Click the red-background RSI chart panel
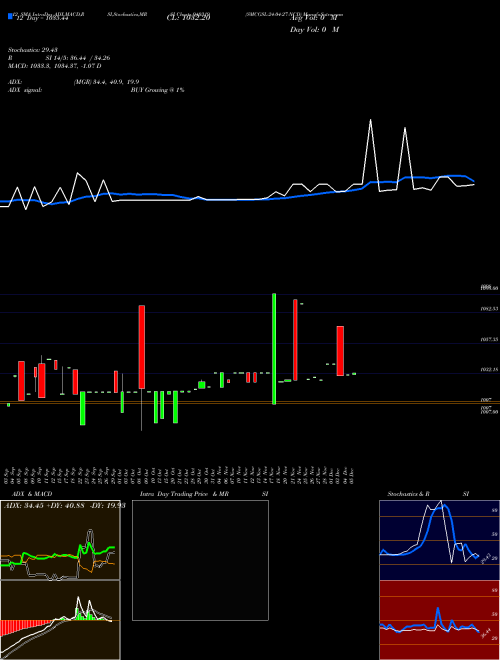 pos(439,620)
